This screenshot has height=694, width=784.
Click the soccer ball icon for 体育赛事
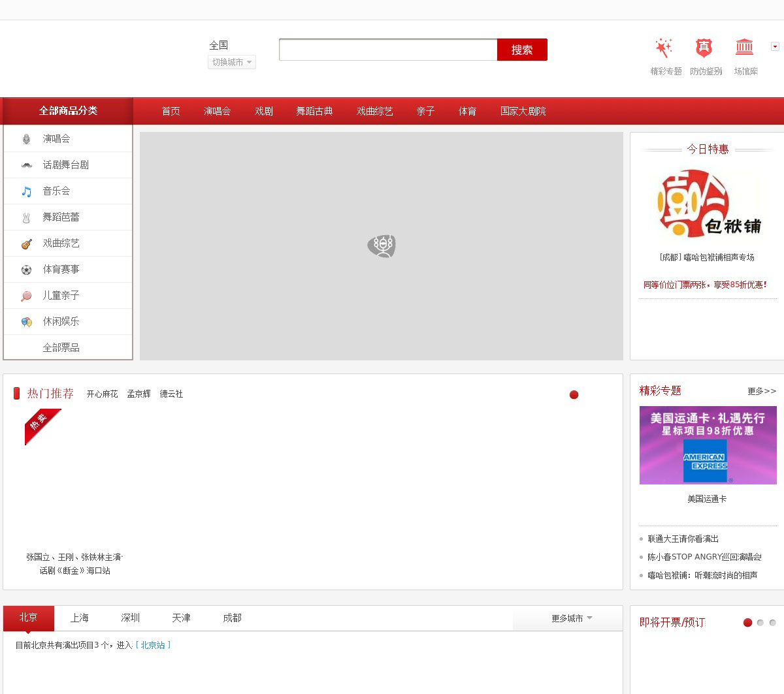click(26, 270)
